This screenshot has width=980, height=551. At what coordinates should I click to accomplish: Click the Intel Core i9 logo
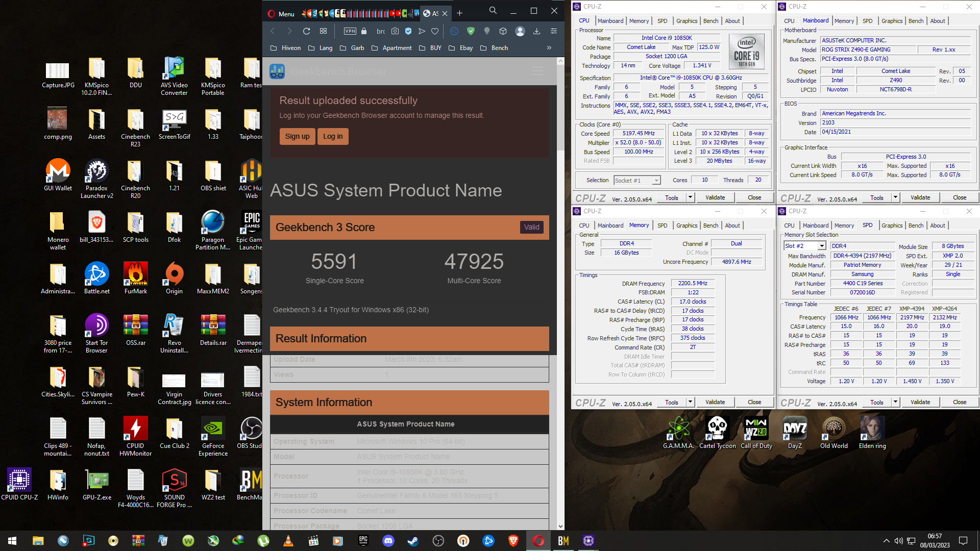pyautogui.click(x=747, y=51)
